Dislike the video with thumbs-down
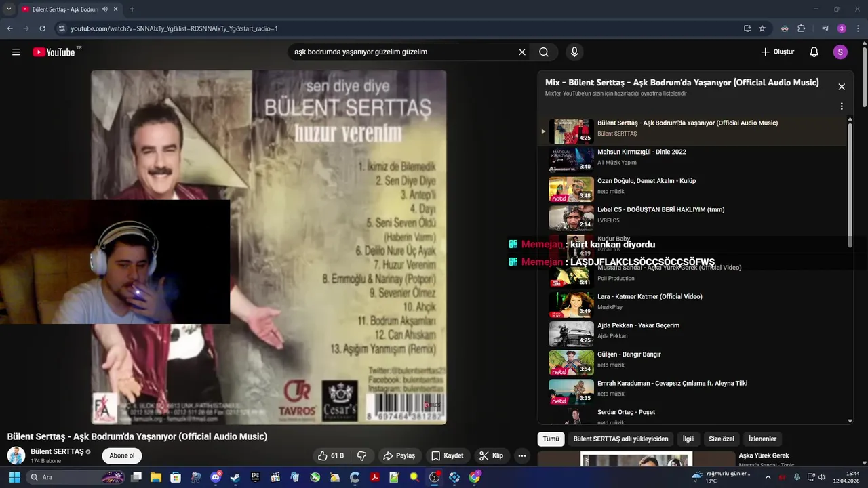Screen dimensions: 868x488 [361, 456]
